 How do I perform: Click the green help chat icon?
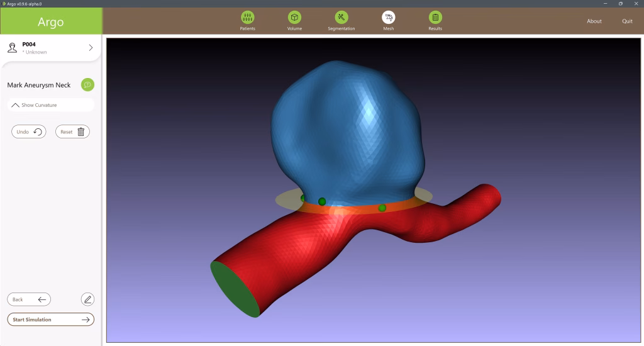pos(87,85)
